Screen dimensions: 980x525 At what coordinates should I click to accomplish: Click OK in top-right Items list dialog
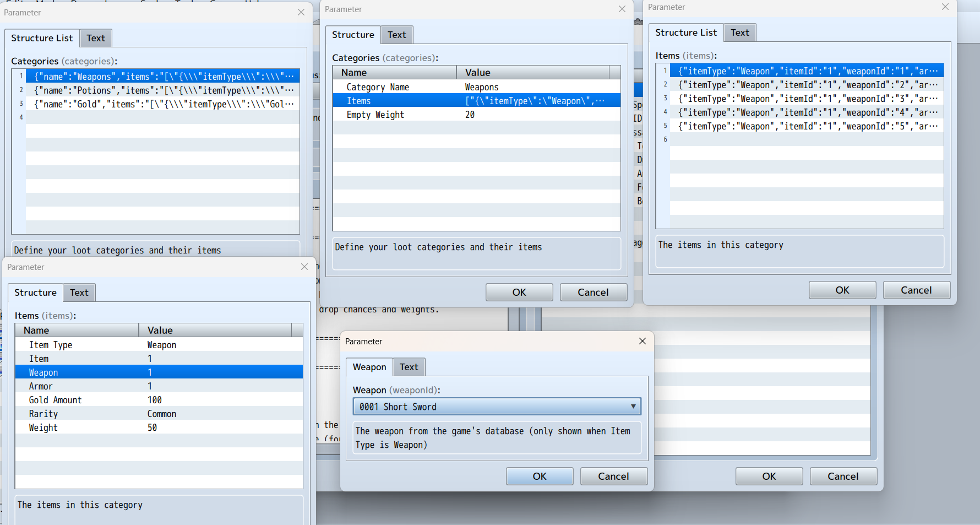click(x=842, y=290)
